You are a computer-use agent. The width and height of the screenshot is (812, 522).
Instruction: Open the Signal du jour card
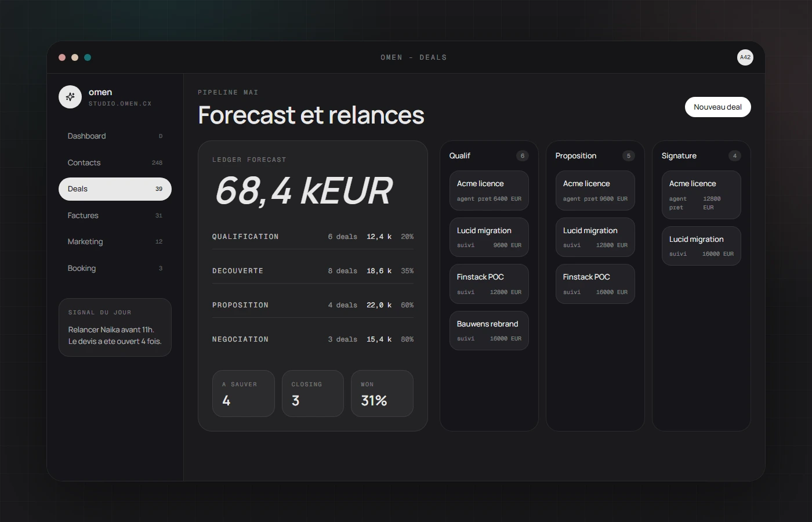point(115,327)
